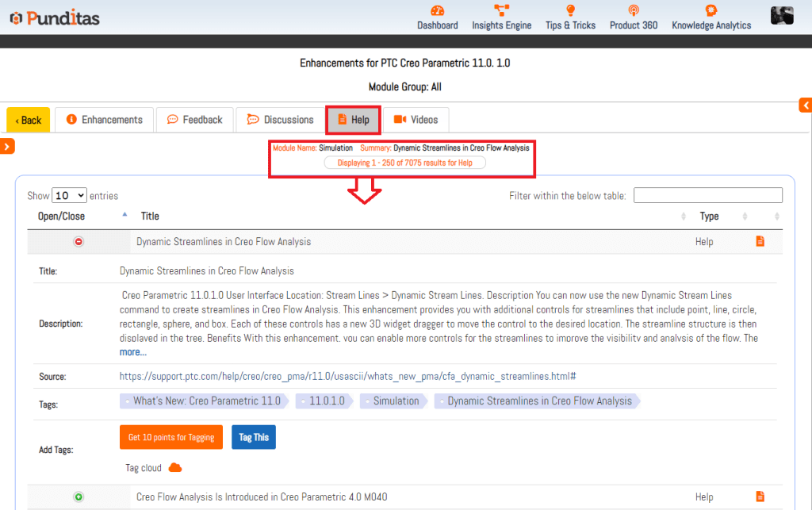Open the orange Tag cloud icon
The height and width of the screenshot is (510, 812).
175,468
